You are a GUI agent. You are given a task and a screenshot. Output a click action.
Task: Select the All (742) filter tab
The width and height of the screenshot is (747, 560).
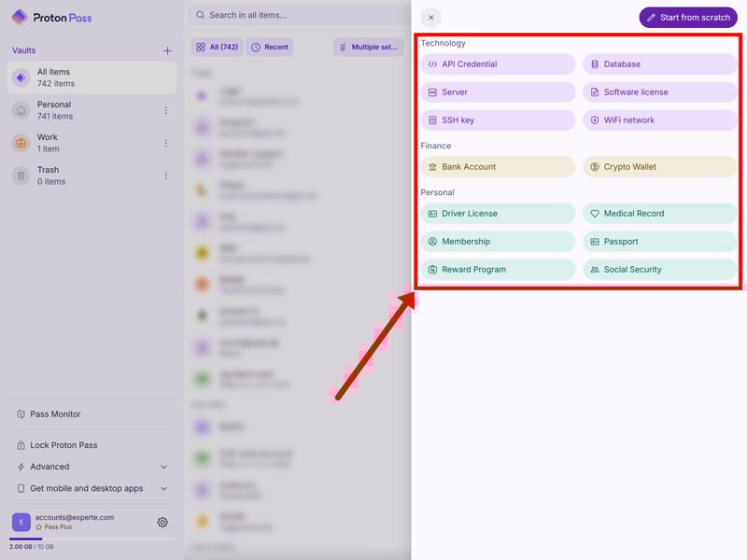216,47
